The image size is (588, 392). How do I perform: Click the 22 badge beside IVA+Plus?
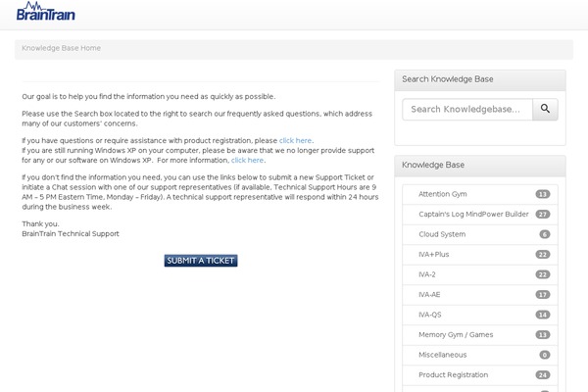click(x=543, y=255)
